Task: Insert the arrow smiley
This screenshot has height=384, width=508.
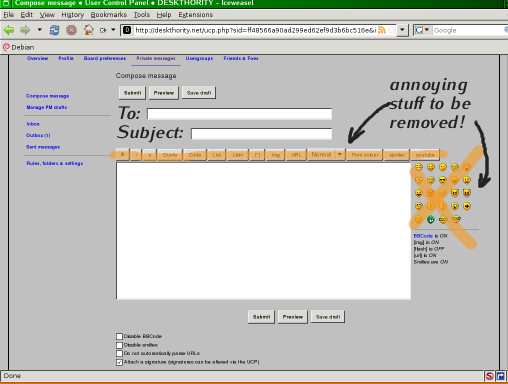Action: coord(467,206)
